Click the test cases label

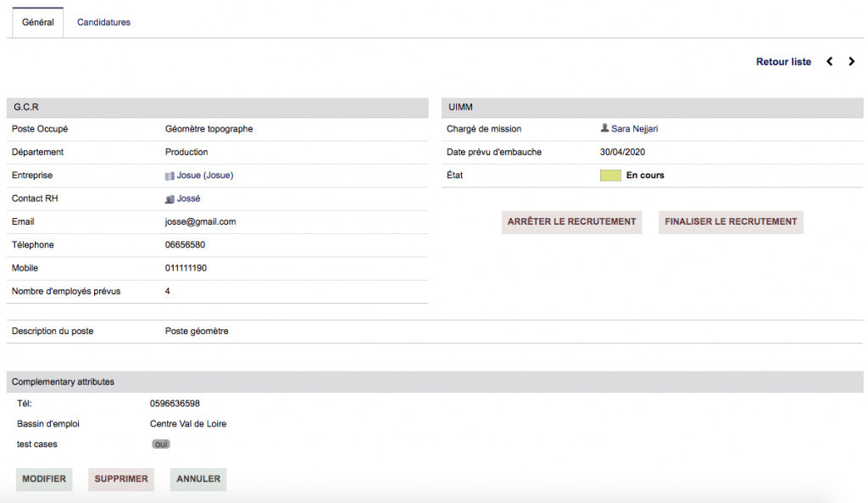coord(37,444)
